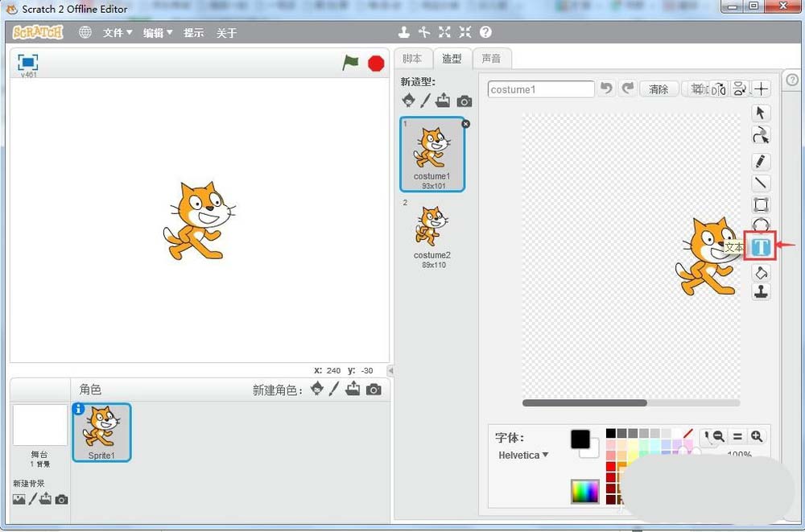Pick the bright red color swatch

pyautogui.click(x=611, y=466)
